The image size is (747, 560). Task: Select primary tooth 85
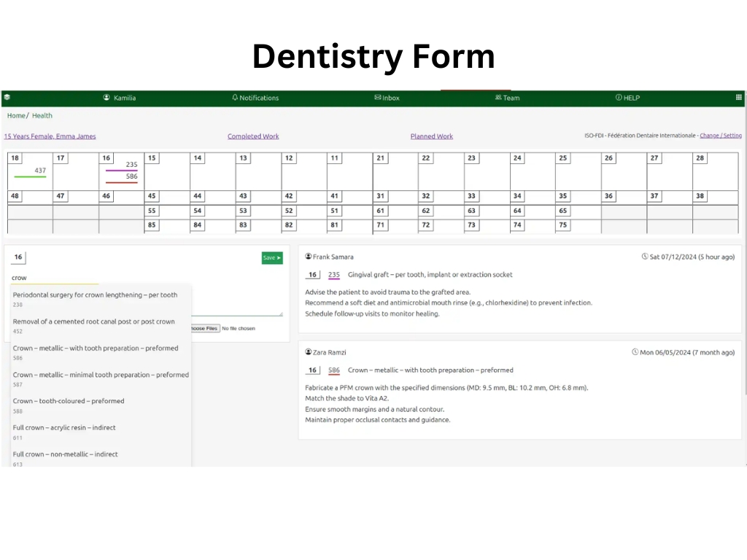click(x=152, y=225)
